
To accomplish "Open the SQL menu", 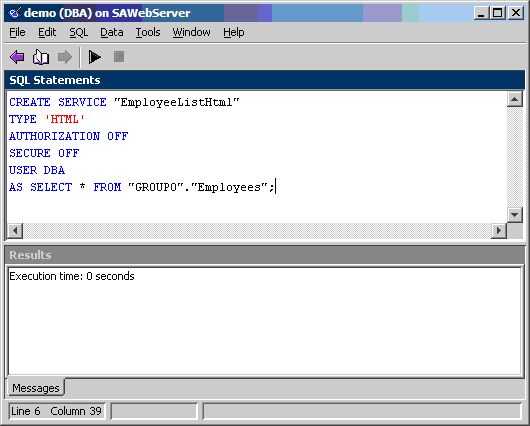I will click(x=79, y=32).
